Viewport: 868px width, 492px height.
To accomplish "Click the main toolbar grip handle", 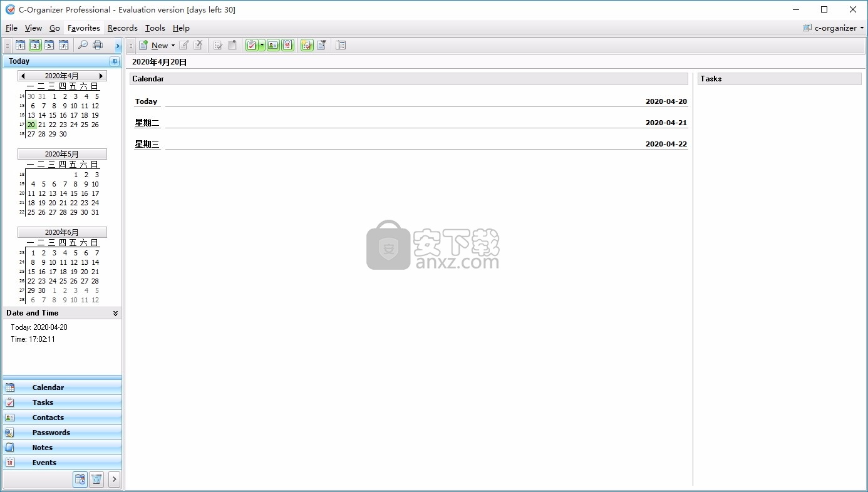I will point(131,46).
